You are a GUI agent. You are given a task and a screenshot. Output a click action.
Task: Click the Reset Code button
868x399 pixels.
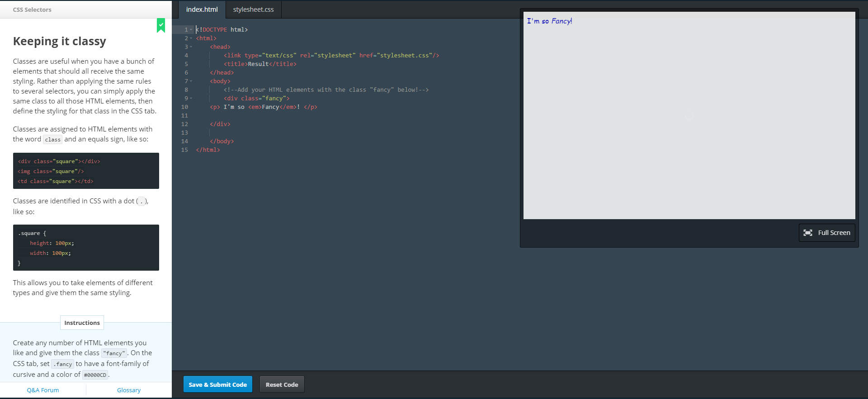[x=282, y=385]
